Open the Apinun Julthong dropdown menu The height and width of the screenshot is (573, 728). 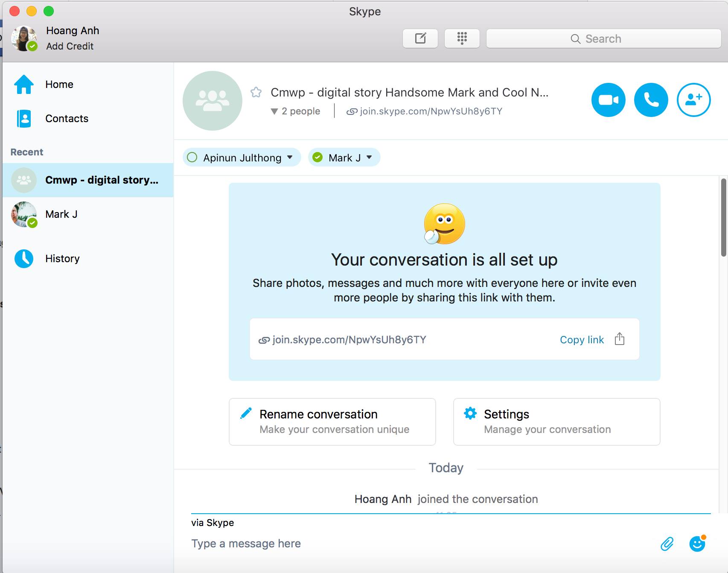290,158
